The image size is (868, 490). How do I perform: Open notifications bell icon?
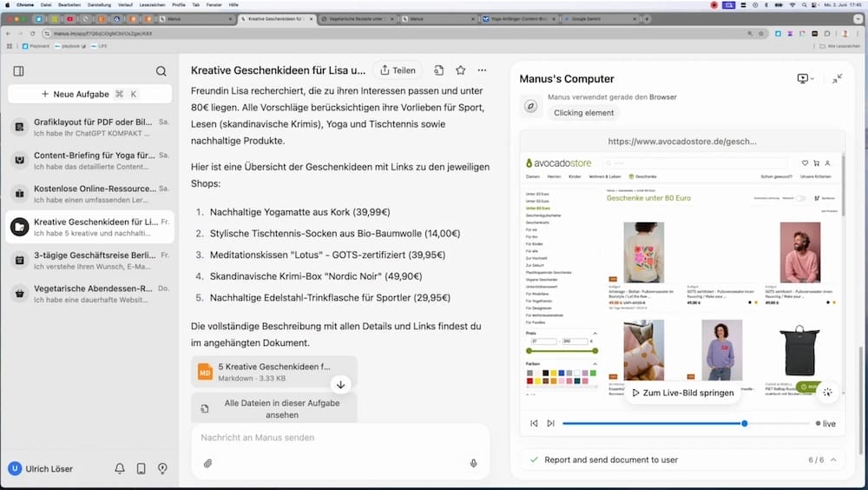(x=120, y=469)
